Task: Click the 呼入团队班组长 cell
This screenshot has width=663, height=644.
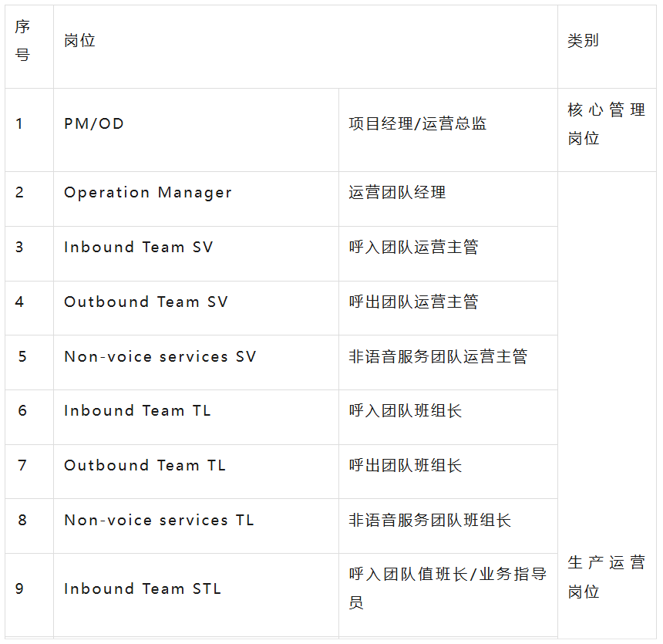Action: (448, 417)
